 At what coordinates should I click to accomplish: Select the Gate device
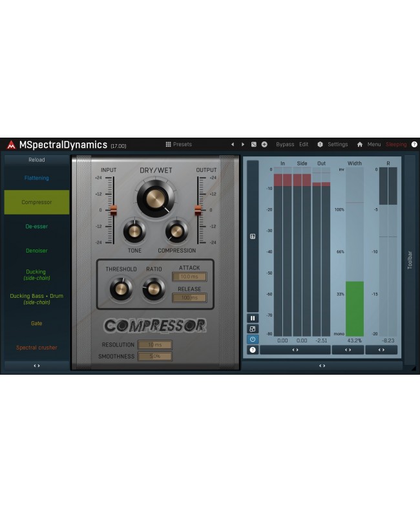(37, 323)
